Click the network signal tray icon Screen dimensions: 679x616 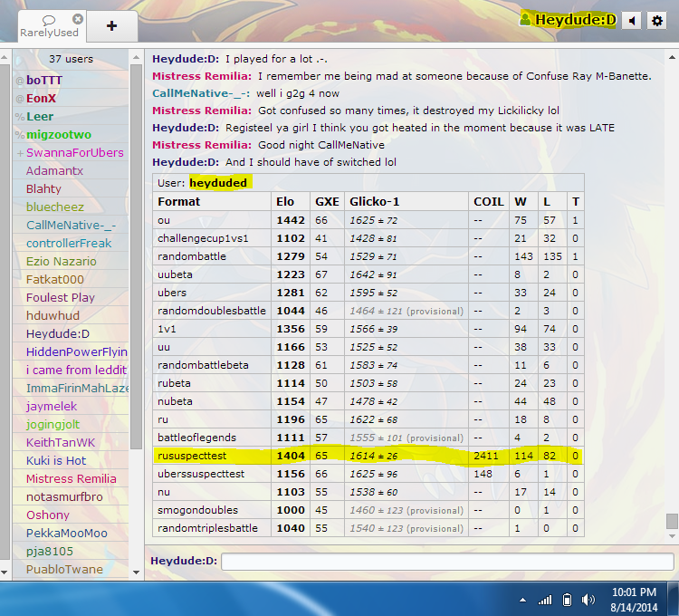(545, 600)
